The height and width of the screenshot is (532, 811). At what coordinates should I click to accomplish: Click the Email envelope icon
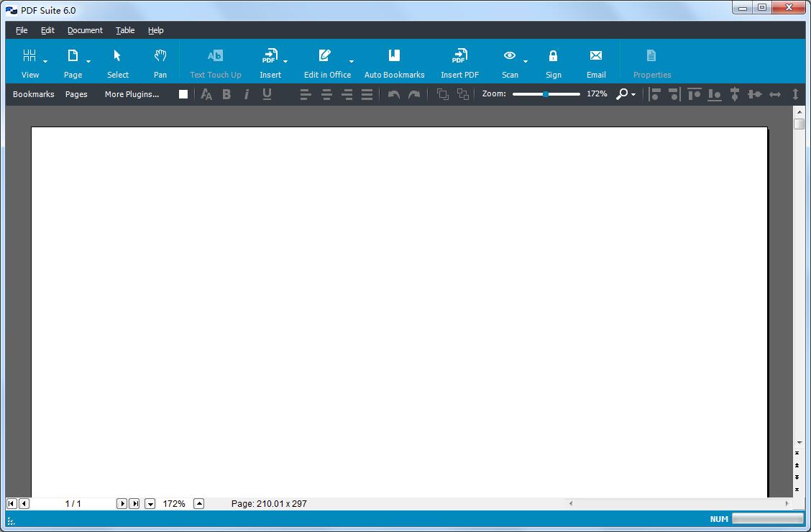tap(596, 55)
